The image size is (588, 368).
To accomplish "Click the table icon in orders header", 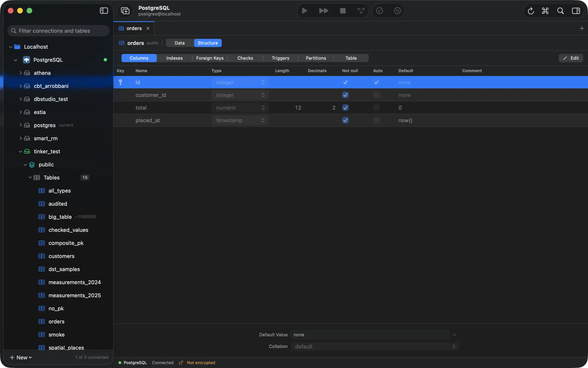I will click(x=122, y=43).
